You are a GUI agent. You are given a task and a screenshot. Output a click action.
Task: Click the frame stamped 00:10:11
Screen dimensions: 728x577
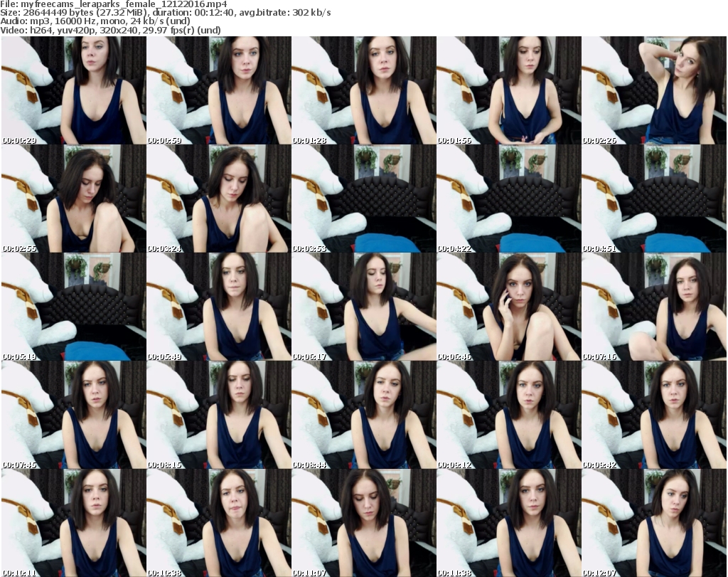(x=74, y=523)
